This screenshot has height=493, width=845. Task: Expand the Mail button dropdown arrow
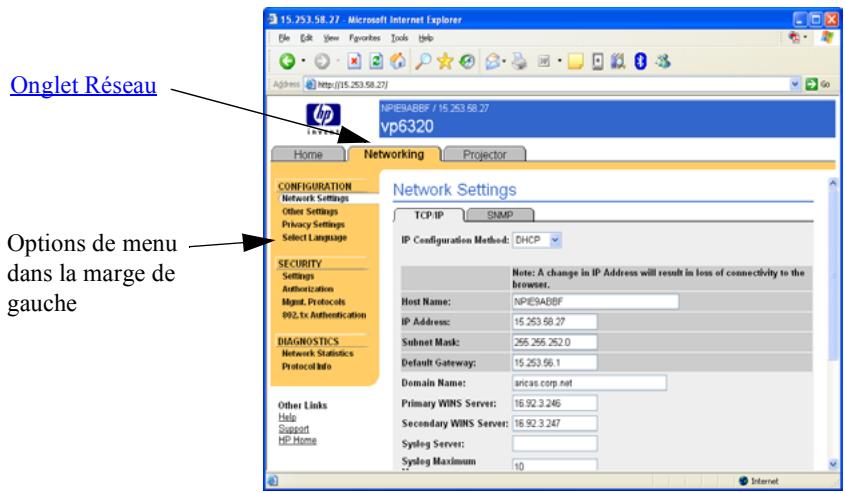(x=504, y=61)
